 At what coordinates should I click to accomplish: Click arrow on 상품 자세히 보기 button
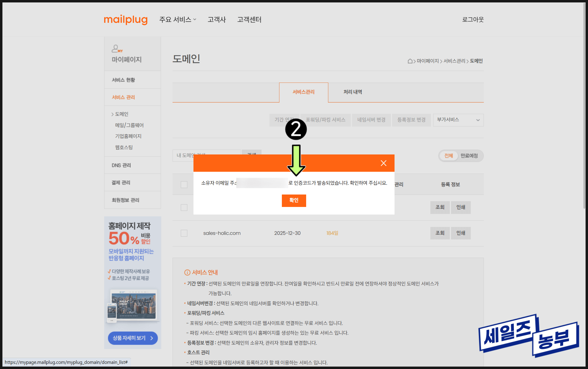click(152, 338)
